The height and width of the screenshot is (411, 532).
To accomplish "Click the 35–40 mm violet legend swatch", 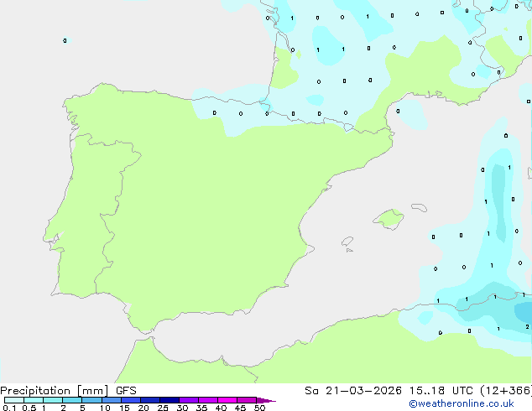I will (207, 400).
